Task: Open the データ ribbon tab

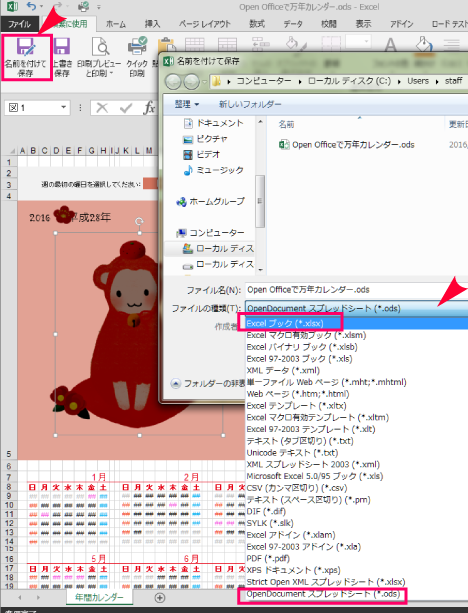Action: 293,24
